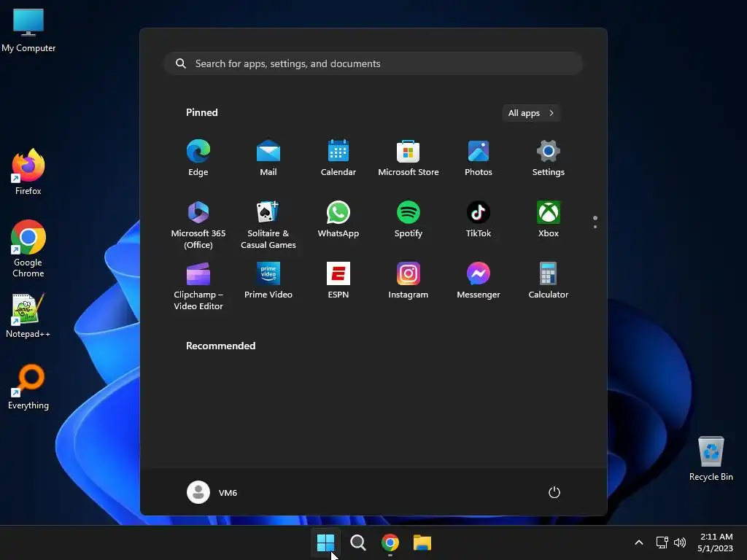Launch Spotify
Viewport: 747px width, 560px height.
click(x=409, y=219)
